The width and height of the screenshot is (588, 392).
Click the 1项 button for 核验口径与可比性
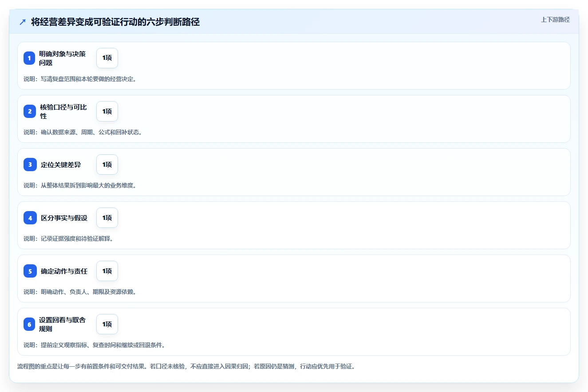coord(107,111)
